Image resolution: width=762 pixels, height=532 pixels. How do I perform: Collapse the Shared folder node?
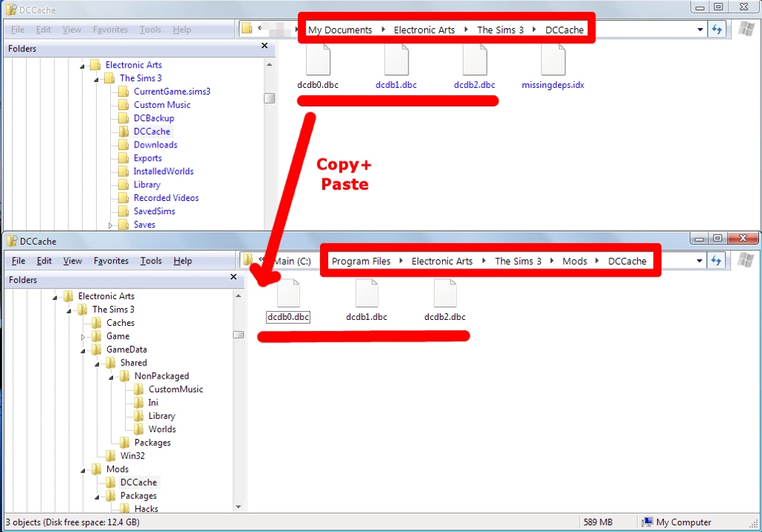[x=97, y=363]
